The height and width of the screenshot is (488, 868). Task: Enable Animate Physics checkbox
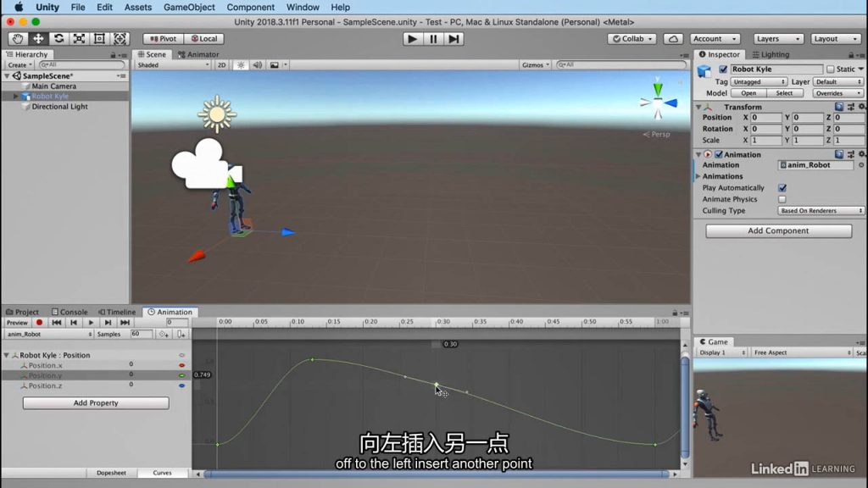click(x=782, y=199)
